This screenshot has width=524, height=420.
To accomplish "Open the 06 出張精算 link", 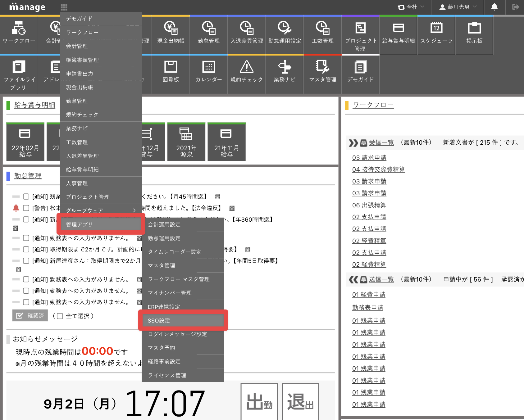I will [x=369, y=205].
